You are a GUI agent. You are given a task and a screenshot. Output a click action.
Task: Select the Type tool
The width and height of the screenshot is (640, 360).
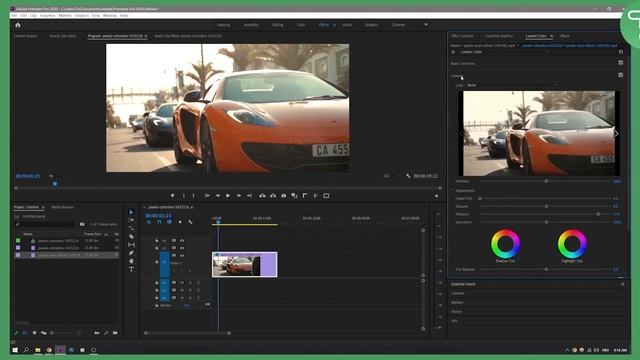131,269
